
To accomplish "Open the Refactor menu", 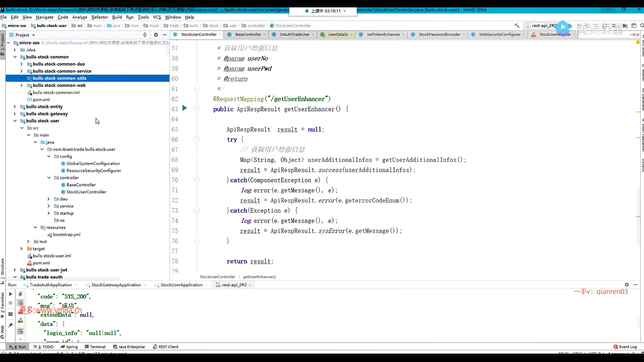I will tap(100, 17).
